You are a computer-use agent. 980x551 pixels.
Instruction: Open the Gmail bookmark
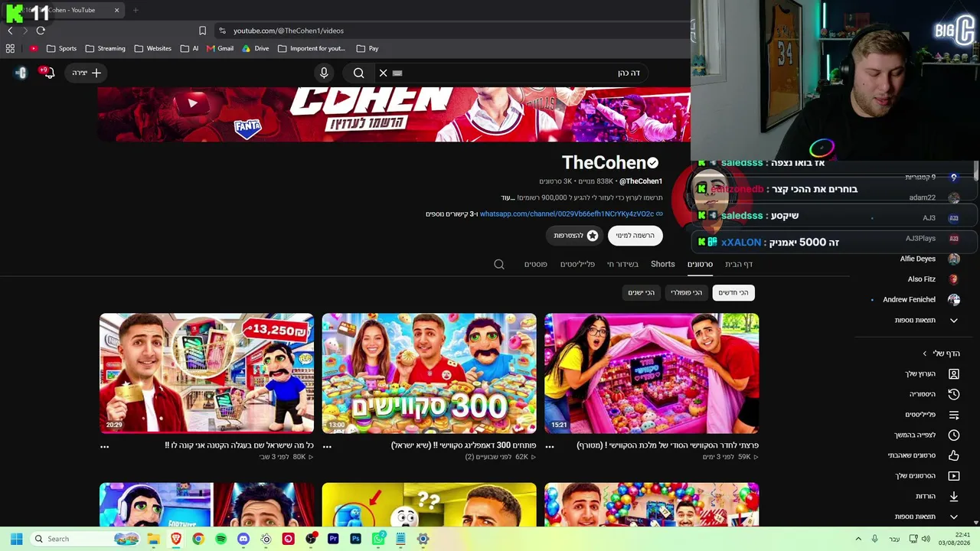click(220, 48)
